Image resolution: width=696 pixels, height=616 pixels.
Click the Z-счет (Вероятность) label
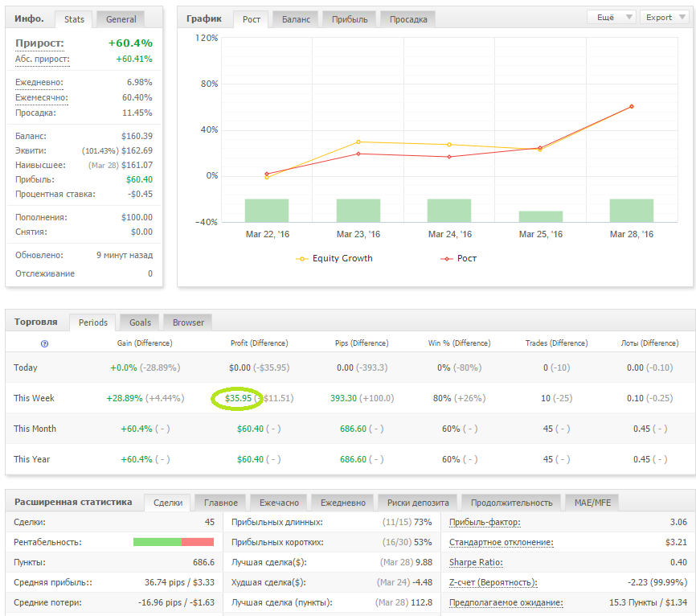pos(493,582)
